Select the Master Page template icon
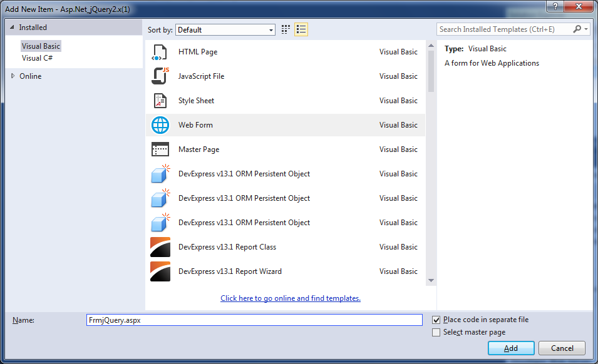The image size is (598, 364). point(160,149)
